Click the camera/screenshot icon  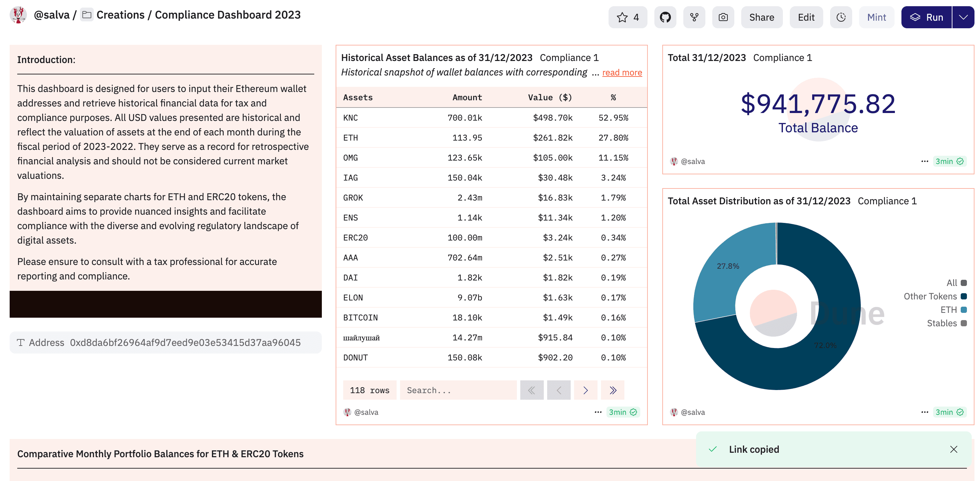723,17
